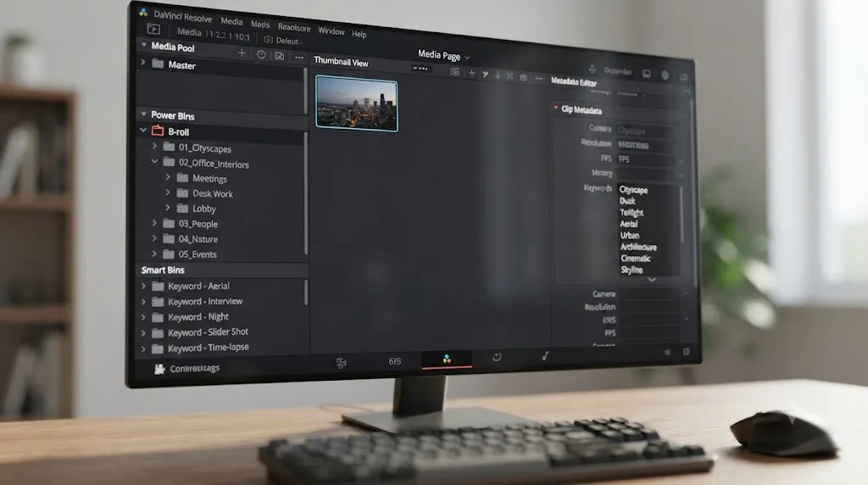Click the down-arrow icon in thumbnail toolbar
Image resolution: width=868 pixels, height=485 pixels.
(x=498, y=75)
